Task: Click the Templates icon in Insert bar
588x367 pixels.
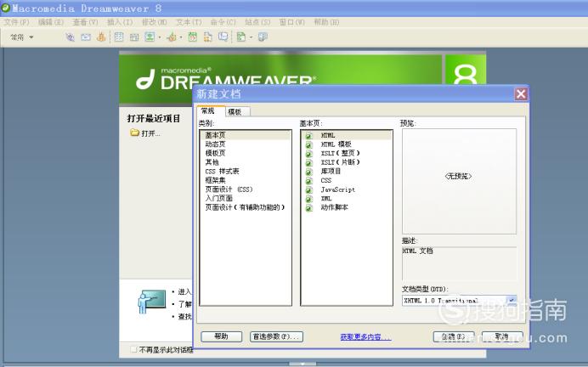Action: [241, 37]
